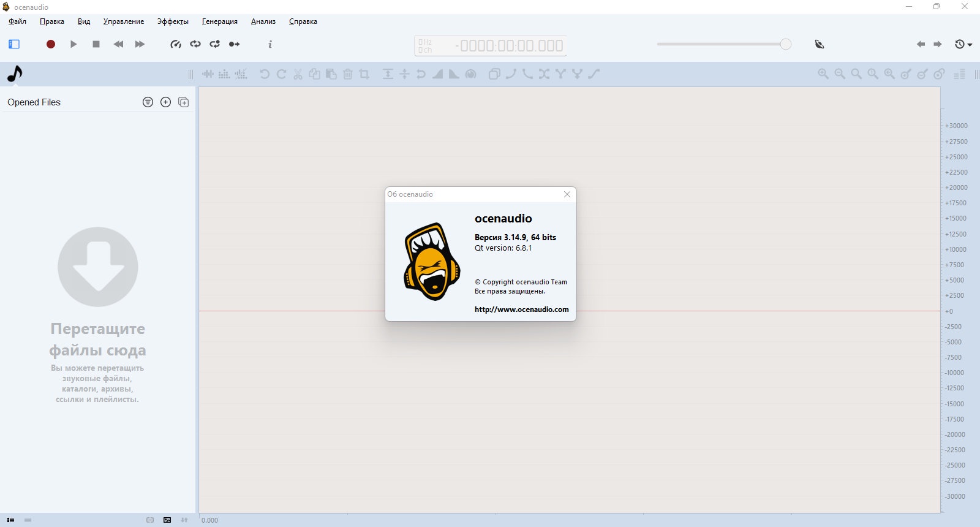980x527 pixels.
Task: Click the Fast Forward button
Action: [140, 44]
